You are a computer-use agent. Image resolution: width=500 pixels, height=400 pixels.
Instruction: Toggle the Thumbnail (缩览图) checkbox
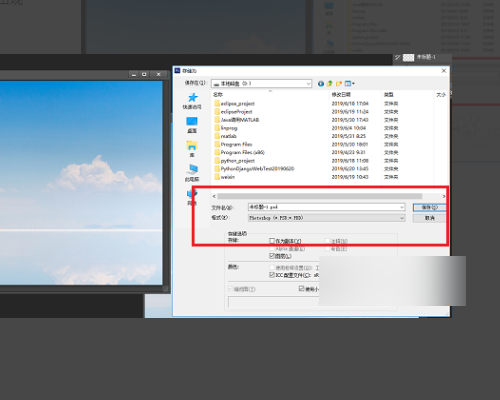(x=231, y=289)
